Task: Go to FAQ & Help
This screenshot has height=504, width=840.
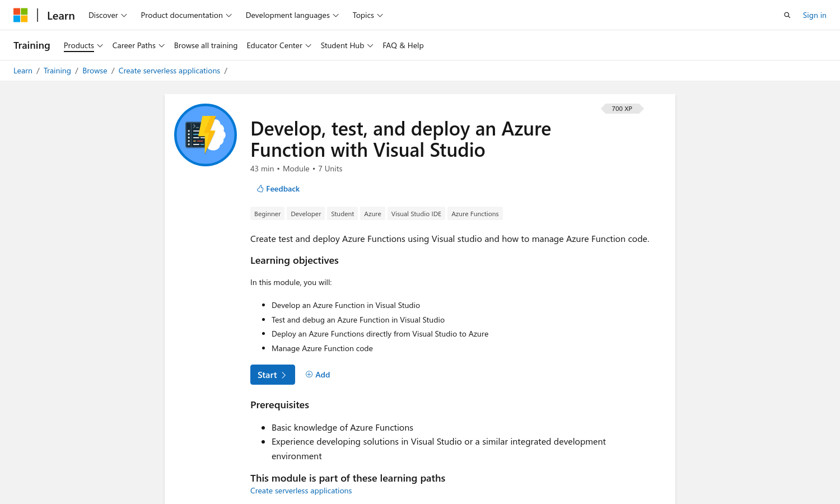Action: (x=403, y=45)
